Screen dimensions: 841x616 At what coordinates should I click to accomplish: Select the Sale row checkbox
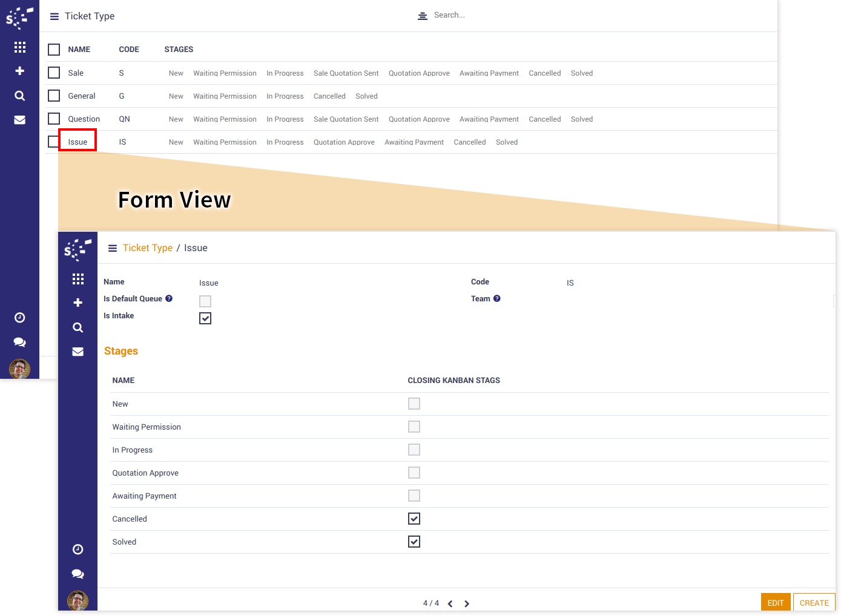tap(54, 73)
